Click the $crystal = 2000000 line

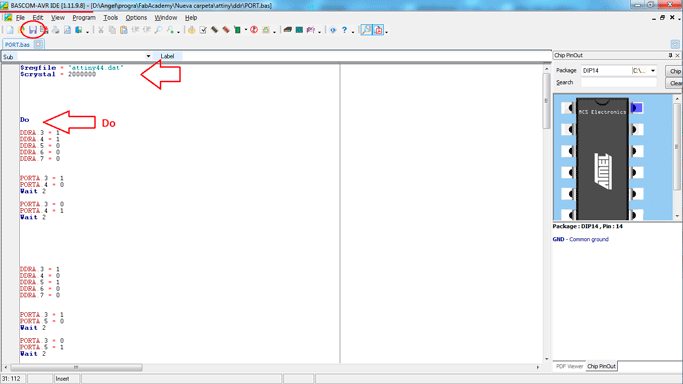57,74
